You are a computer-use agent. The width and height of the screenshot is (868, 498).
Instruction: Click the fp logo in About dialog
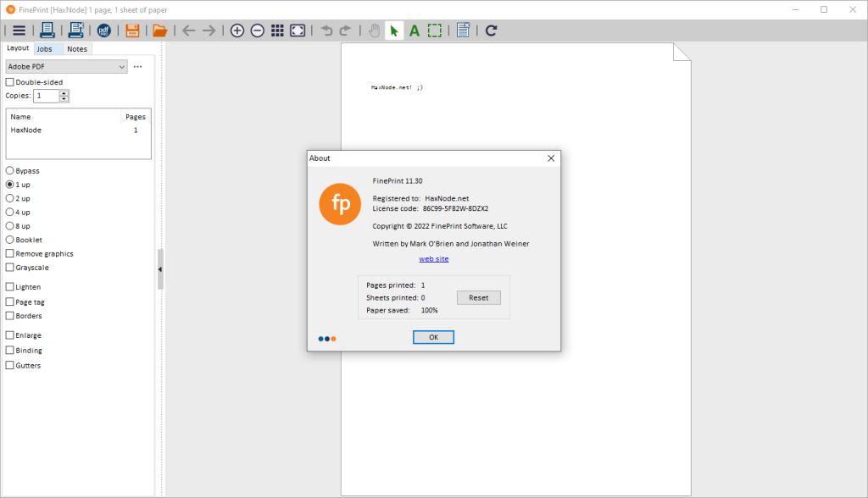(x=340, y=204)
